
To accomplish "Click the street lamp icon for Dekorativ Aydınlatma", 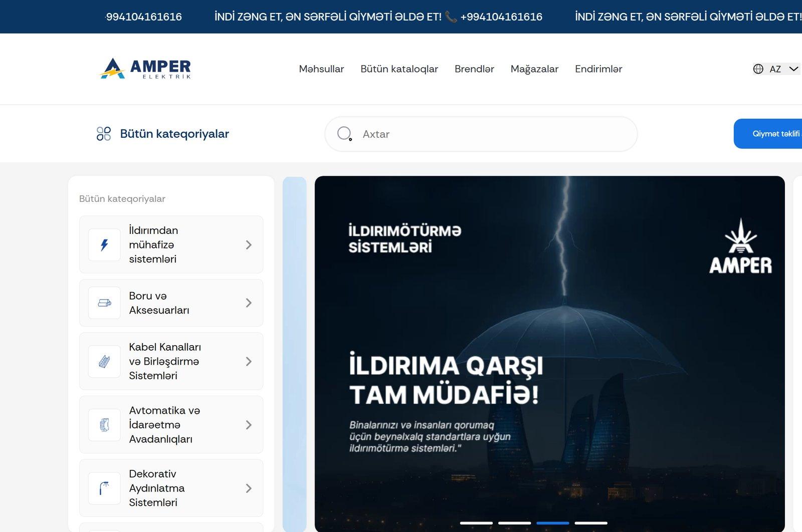I will tap(104, 488).
